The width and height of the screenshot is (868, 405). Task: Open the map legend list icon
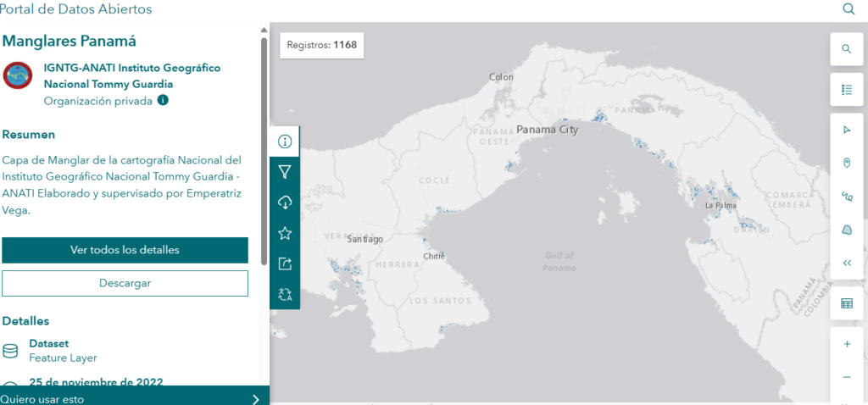846,89
